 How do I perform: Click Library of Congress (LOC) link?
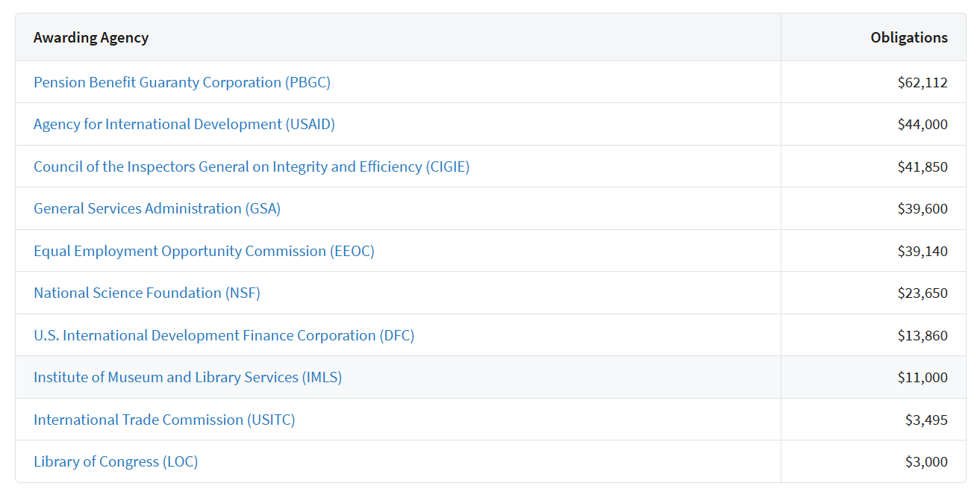click(116, 462)
